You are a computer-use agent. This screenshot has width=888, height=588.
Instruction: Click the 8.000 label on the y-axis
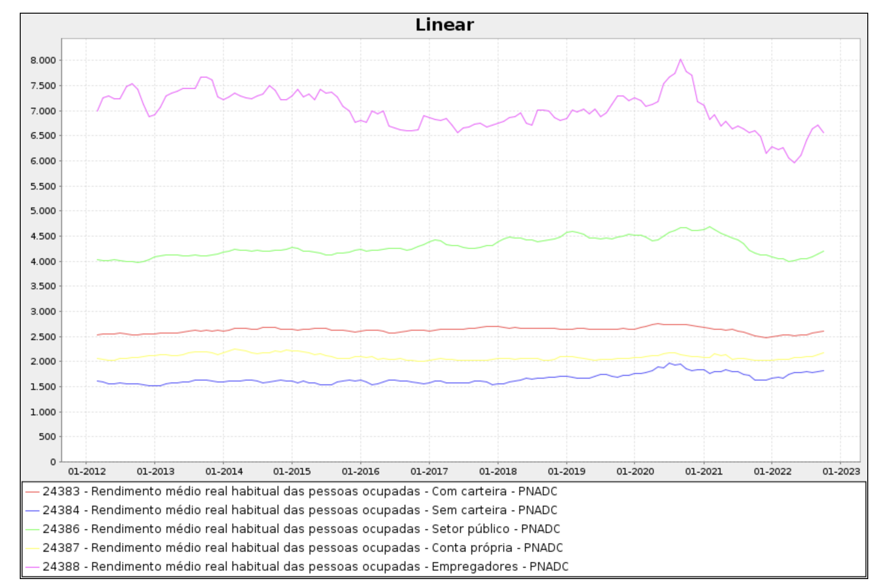tap(43, 60)
